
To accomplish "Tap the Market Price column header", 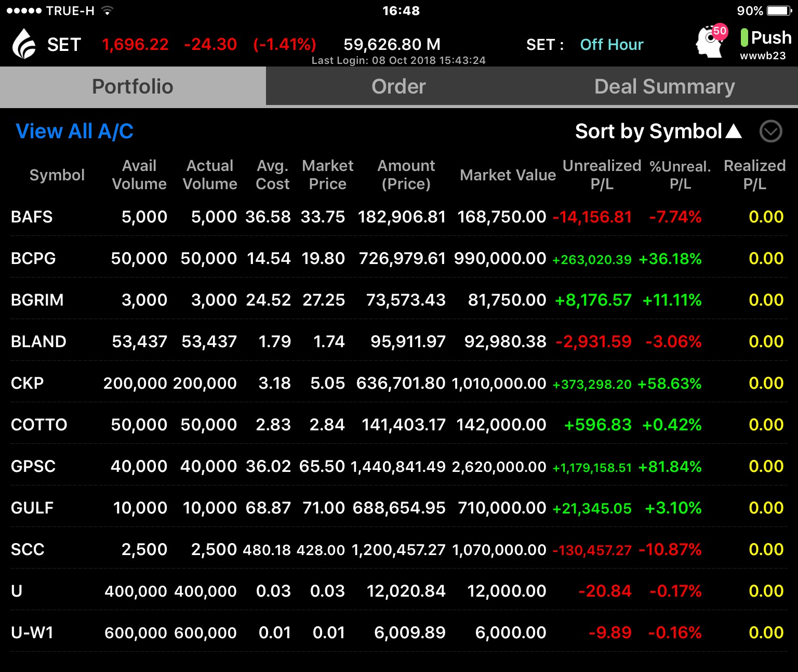I will (327, 175).
